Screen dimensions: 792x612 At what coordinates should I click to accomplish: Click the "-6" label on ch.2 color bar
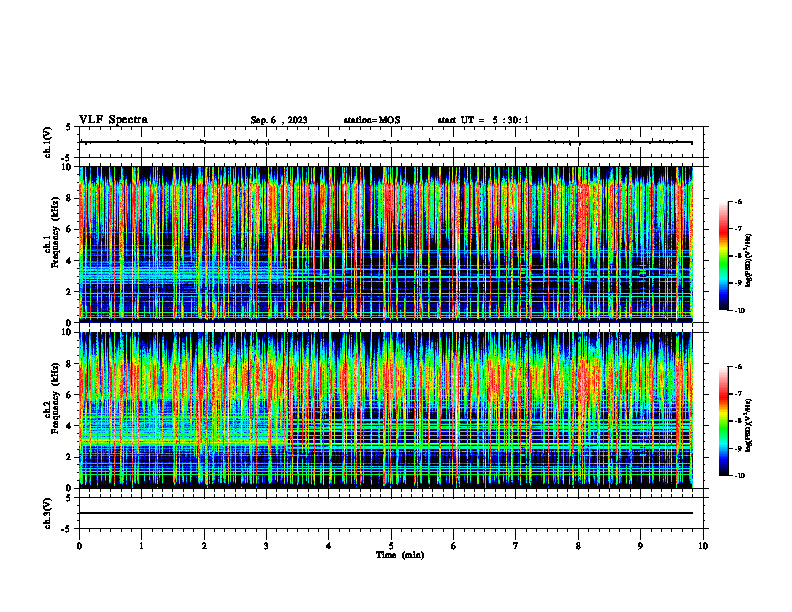(738, 367)
